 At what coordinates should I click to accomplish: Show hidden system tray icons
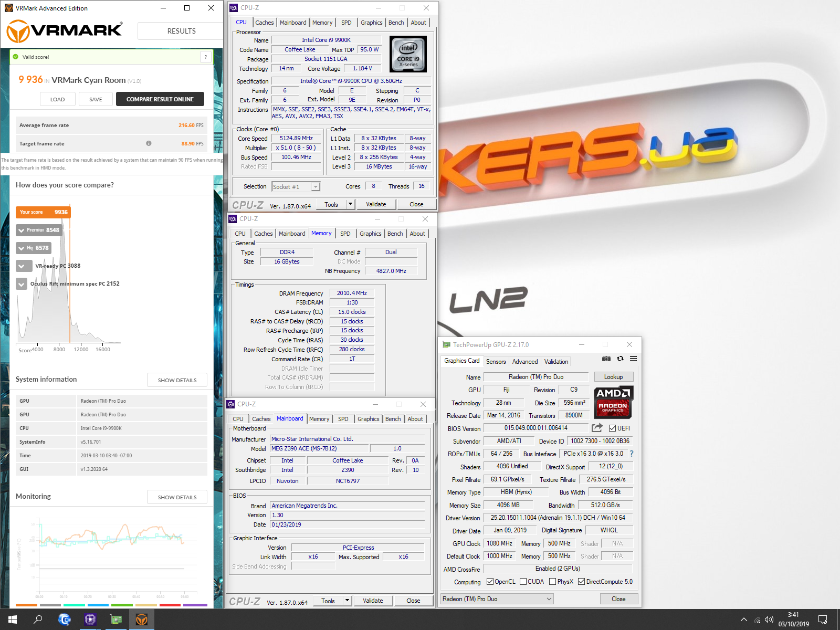coord(743,619)
